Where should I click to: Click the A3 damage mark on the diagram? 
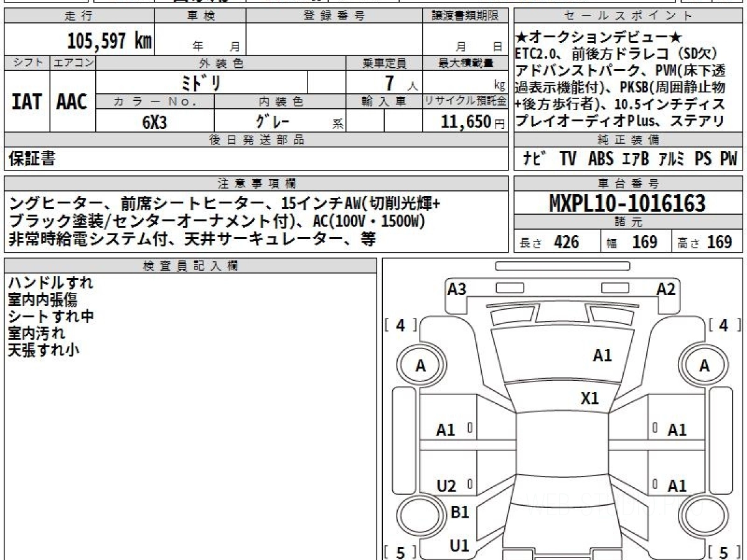(457, 289)
